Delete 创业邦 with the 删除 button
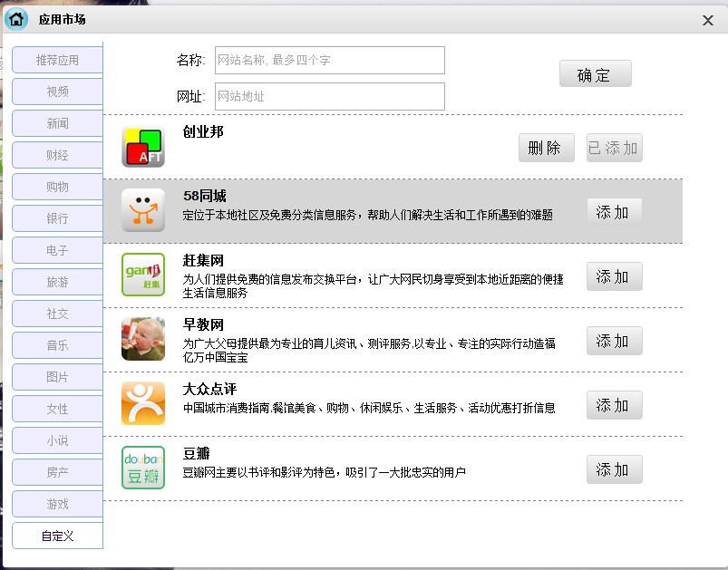 click(547, 148)
